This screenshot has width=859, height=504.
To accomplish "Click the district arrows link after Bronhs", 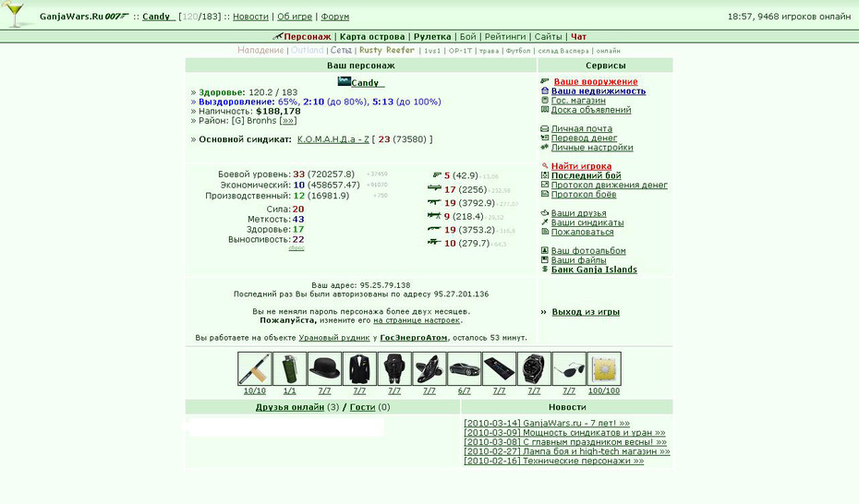I will point(288,120).
